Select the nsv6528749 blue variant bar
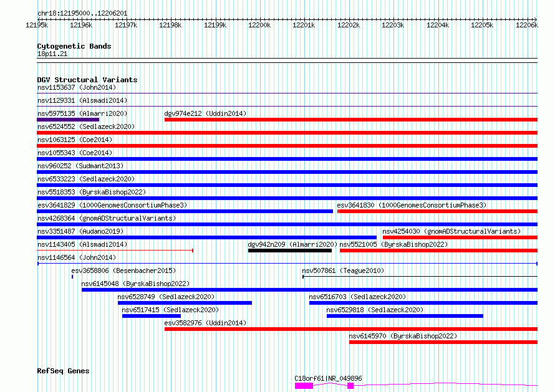The width and height of the screenshot is (555, 392). [x=185, y=303]
